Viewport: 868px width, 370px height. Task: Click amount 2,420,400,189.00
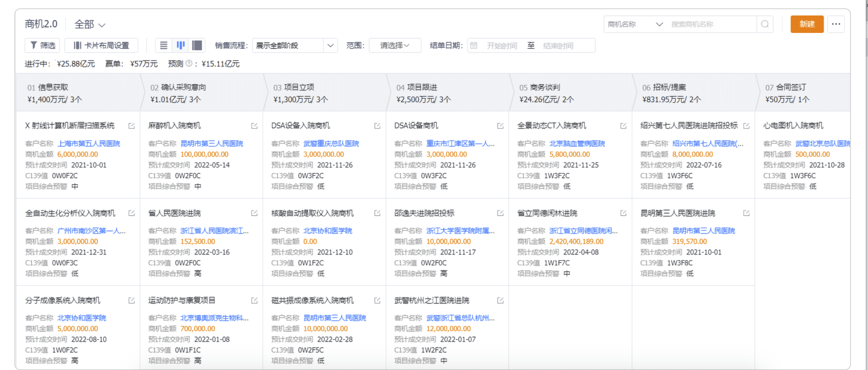pos(577,241)
